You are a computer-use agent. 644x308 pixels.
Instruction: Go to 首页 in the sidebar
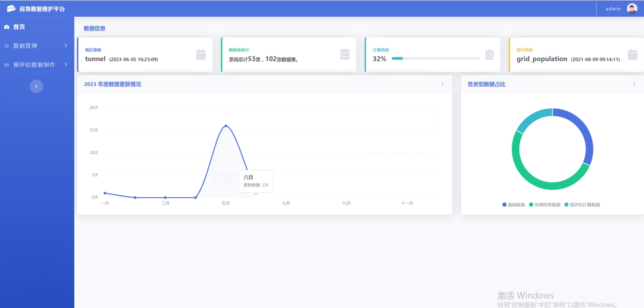pyautogui.click(x=19, y=27)
